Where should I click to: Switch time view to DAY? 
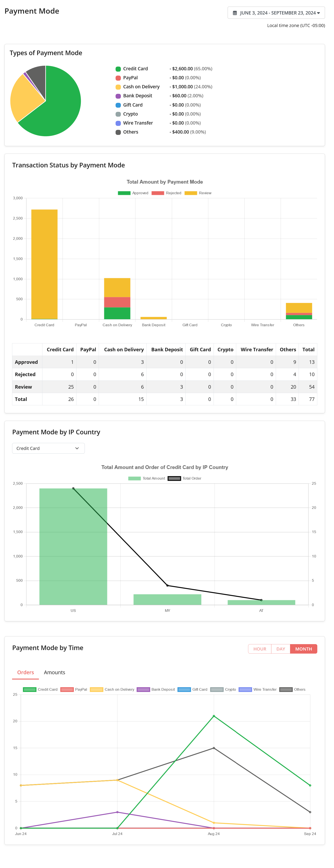(280, 649)
